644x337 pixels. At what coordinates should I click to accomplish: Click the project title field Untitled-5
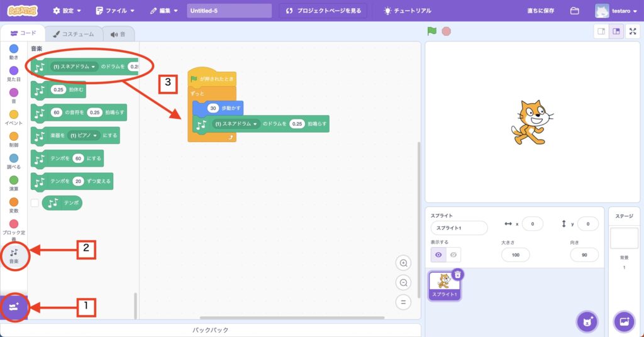tap(229, 11)
